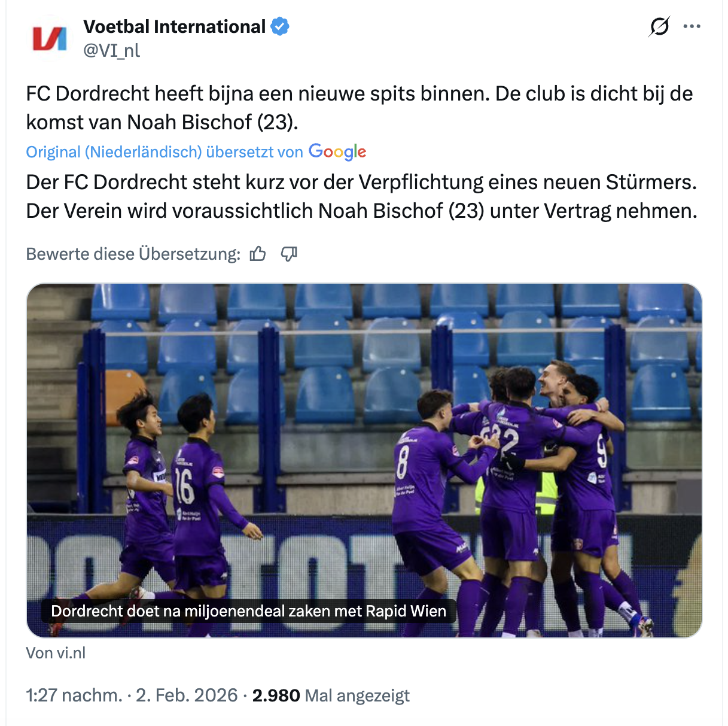Image resolution: width=728 pixels, height=726 pixels.
Task: Click the 'Dordrecht doet na miljoenendeal' caption
Action: (x=248, y=611)
